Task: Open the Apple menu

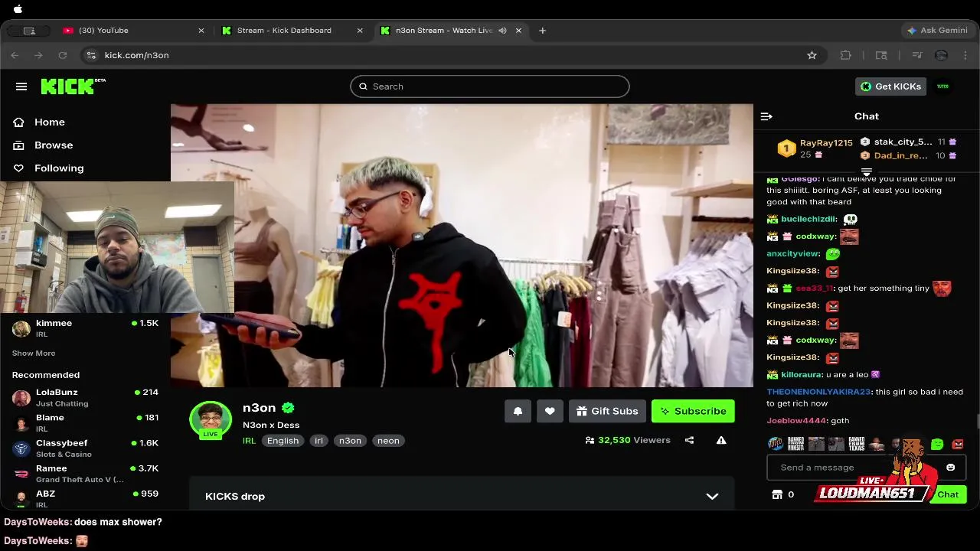Action: (x=18, y=9)
